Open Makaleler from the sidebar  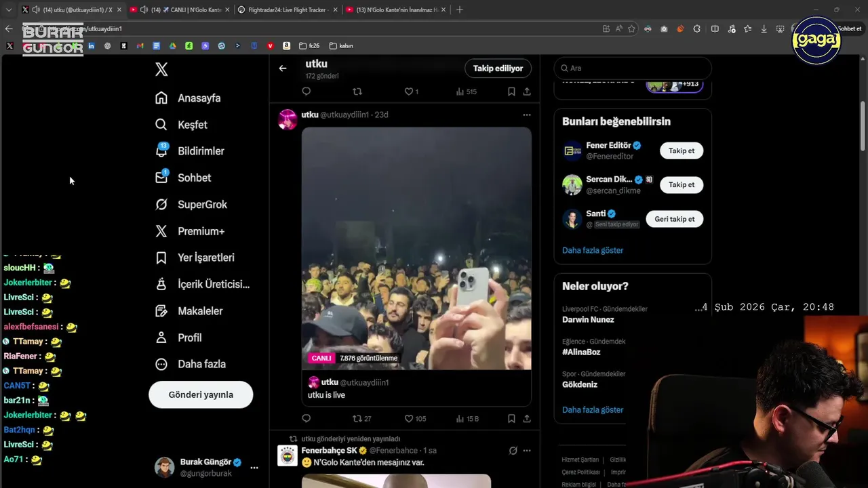pos(189,311)
